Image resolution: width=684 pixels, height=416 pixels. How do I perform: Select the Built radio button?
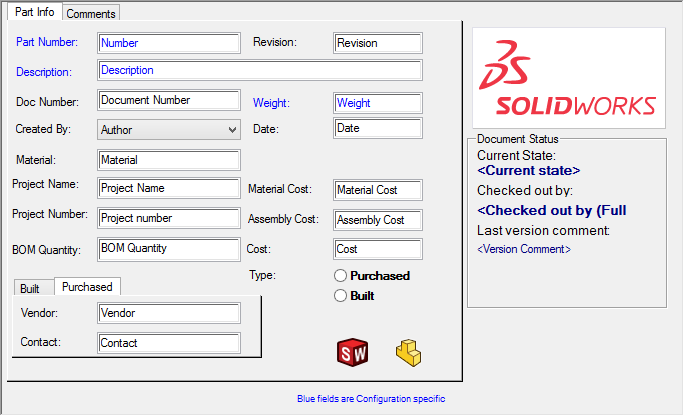tap(340, 296)
